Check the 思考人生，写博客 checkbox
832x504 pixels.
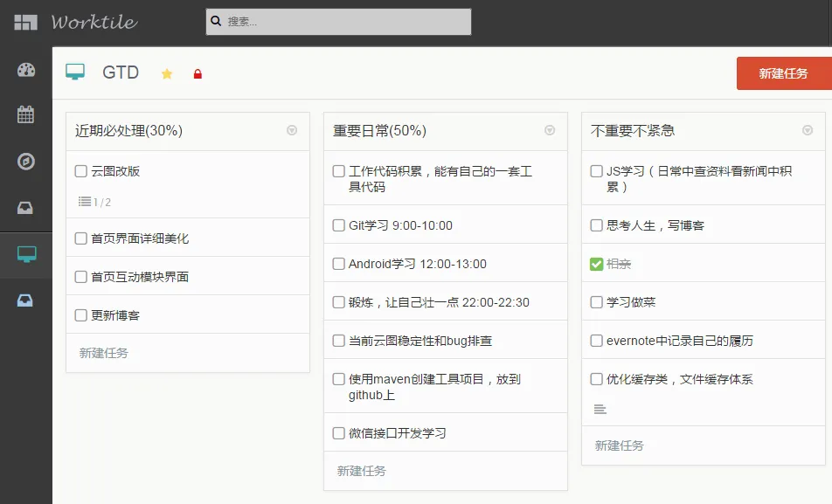tap(596, 225)
